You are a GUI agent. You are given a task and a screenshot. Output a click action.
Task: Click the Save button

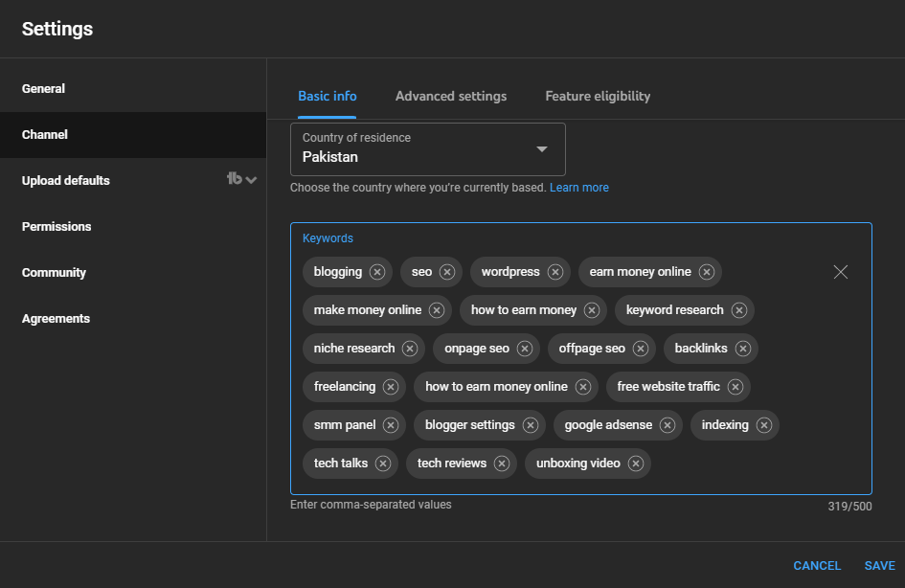pos(879,566)
